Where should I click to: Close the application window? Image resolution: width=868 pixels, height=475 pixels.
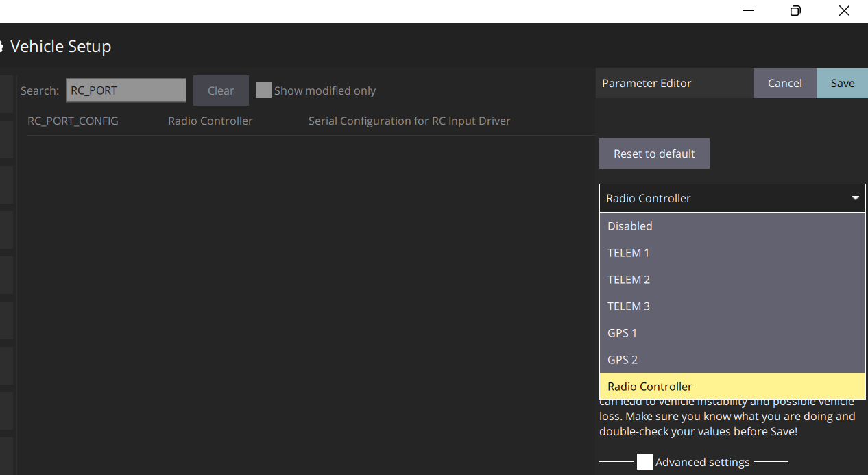(x=844, y=11)
